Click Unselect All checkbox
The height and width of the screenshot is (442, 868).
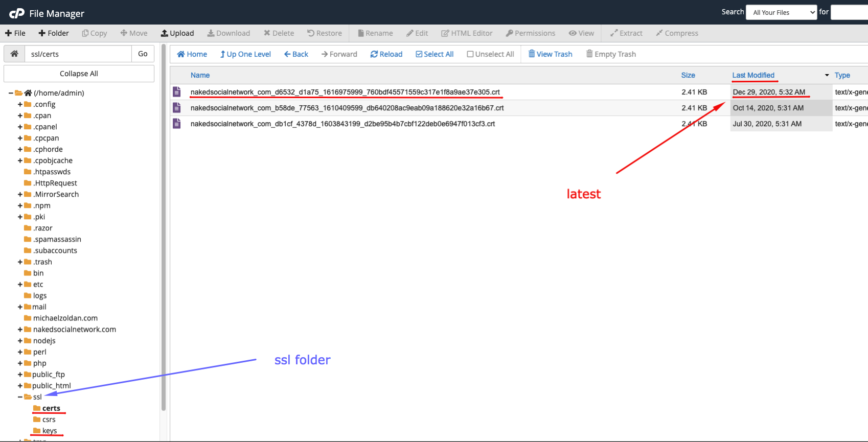point(490,54)
